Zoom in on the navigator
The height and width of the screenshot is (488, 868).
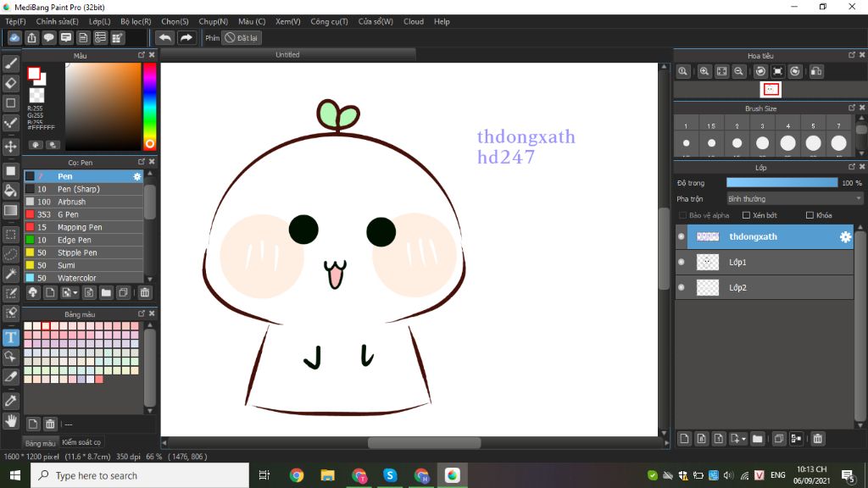(704, 71)
